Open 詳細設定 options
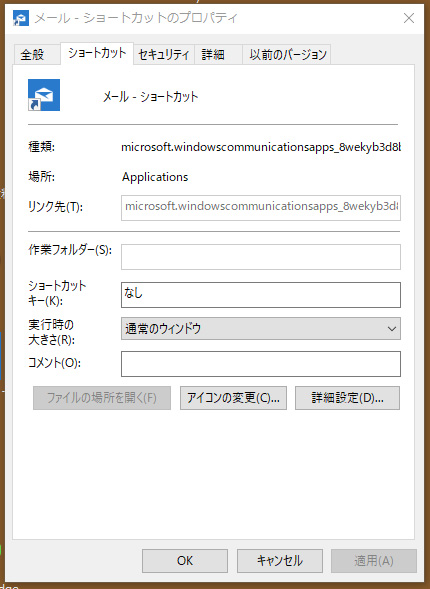Image resolution: width=430 pixels, height=589 pixels. pyautogui.click(x=347, y=398)
